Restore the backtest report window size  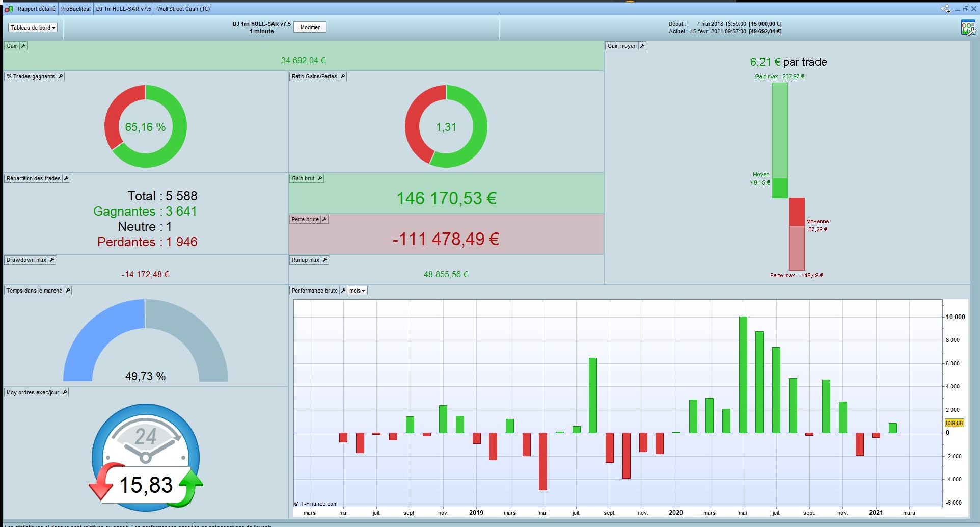[x=965, y=9]
